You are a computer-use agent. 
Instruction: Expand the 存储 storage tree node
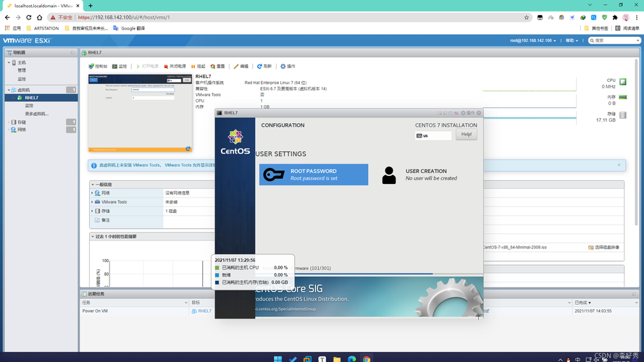click(x=9, y=122)
